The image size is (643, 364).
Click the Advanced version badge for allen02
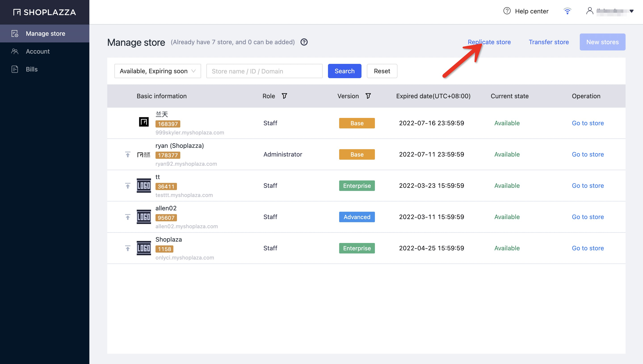(x=357, y=217)
